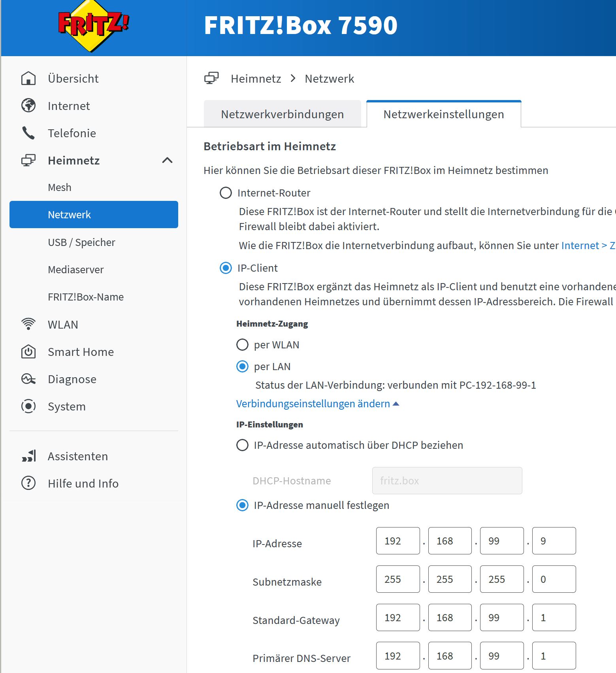Screen dimensions: 616x673
Task: Click the LAN status text PC-192-168-99-1
Action: pos(497,385)
